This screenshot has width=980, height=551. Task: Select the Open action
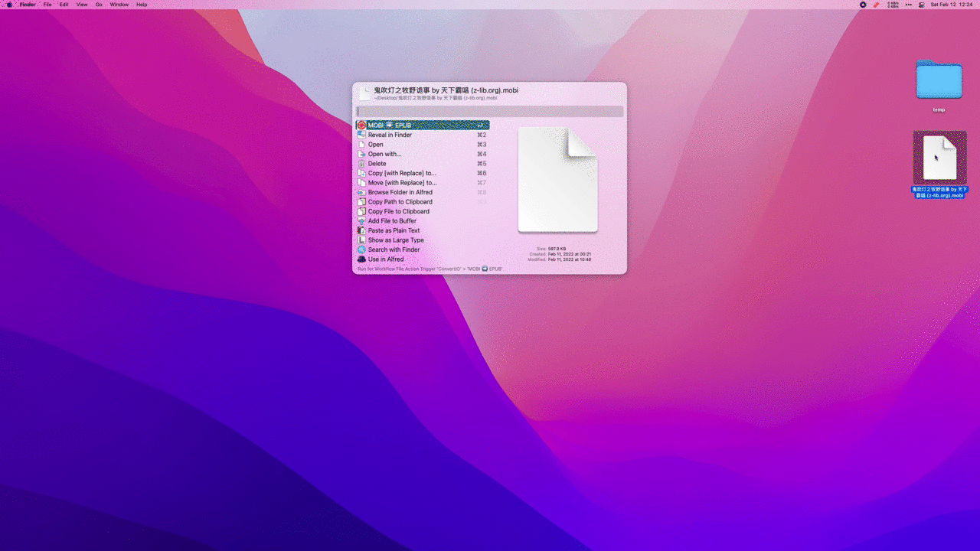click(x=376, y=145)
